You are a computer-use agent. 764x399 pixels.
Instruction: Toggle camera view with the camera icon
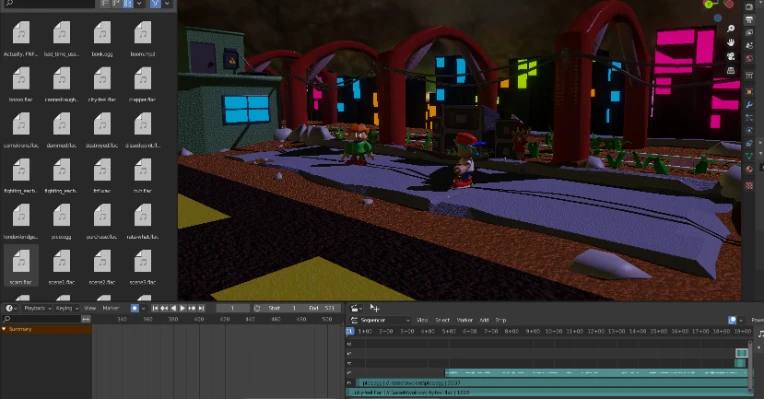pyautogui.click(x=730, y=57)
